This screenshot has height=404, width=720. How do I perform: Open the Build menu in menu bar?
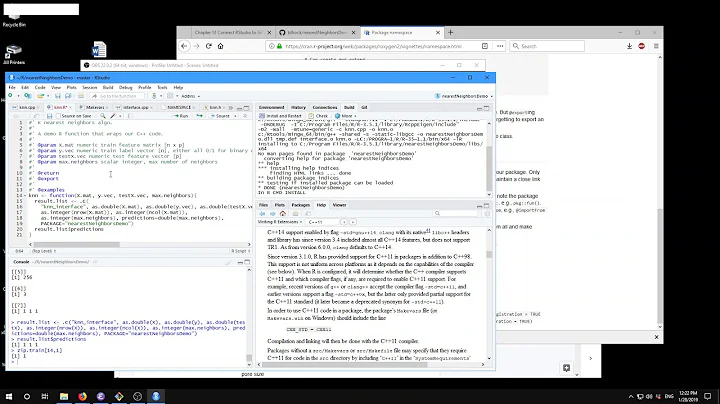[108, 87]
